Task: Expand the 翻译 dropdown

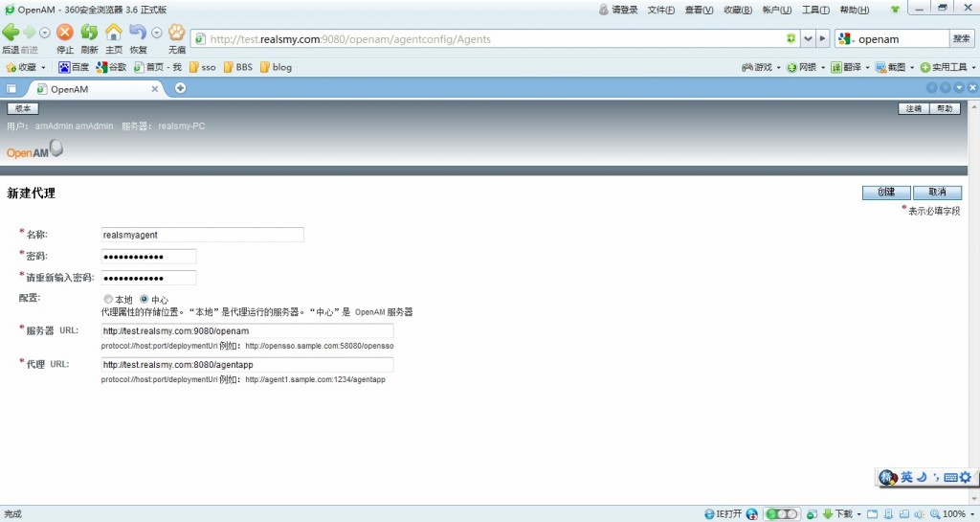Action: click(x=867, y=67)
